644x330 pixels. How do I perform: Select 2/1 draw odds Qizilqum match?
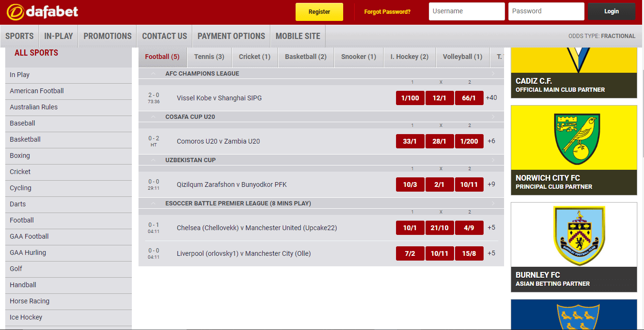click(x=439, y=184)
